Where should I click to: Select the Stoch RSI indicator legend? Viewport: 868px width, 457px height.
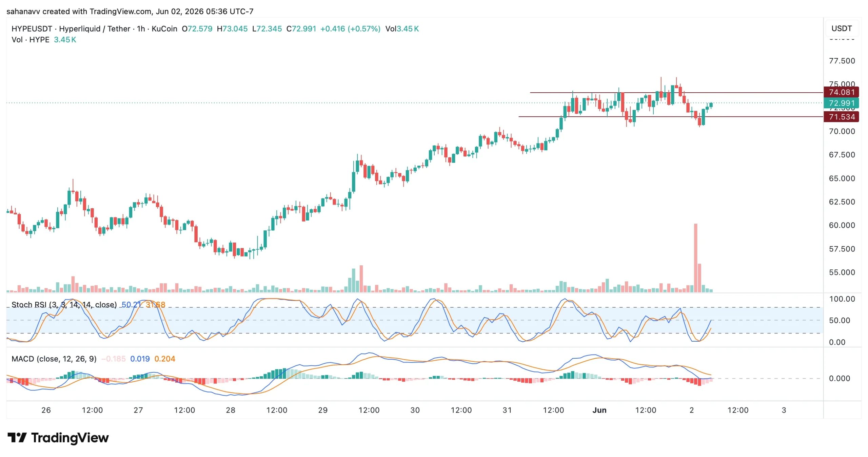64,305
